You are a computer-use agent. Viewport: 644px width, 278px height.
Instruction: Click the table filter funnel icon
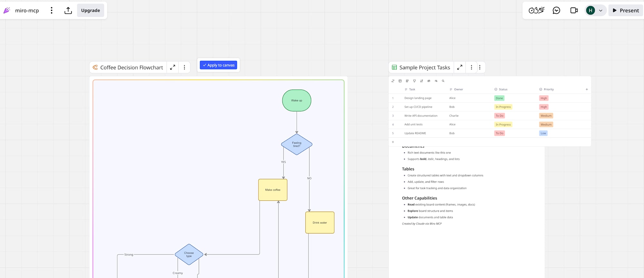(x=414, y=81)
